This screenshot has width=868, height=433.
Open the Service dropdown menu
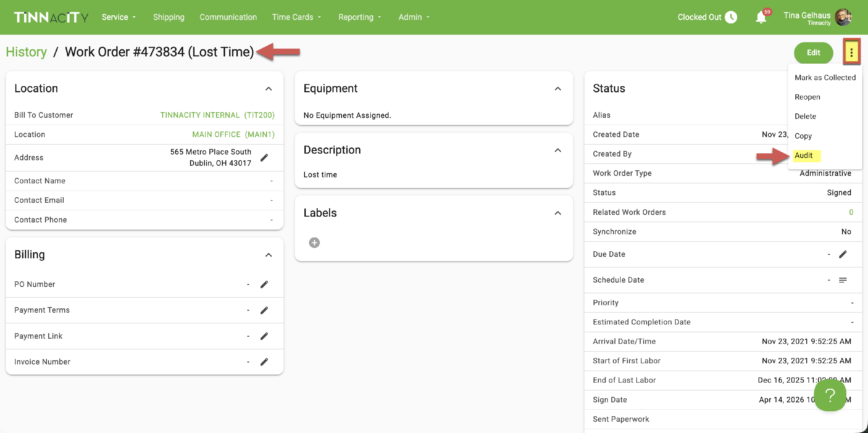click(119, 17)
